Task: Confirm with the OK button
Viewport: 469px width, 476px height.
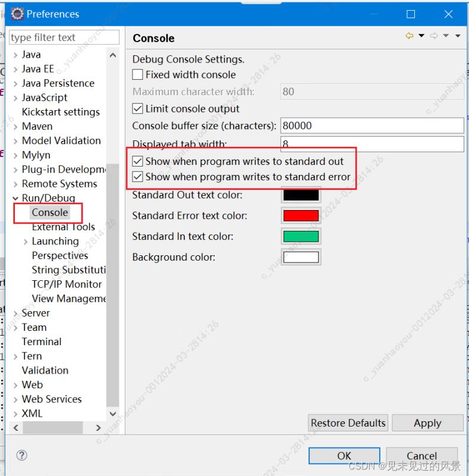Action: (344, 456)
